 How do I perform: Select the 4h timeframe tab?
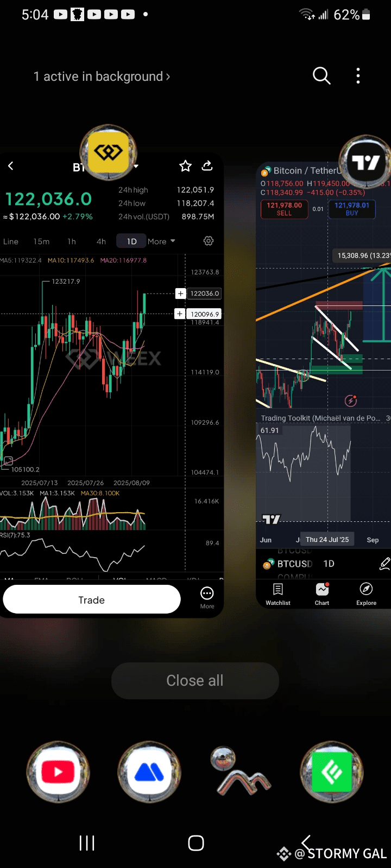(101, 241)
